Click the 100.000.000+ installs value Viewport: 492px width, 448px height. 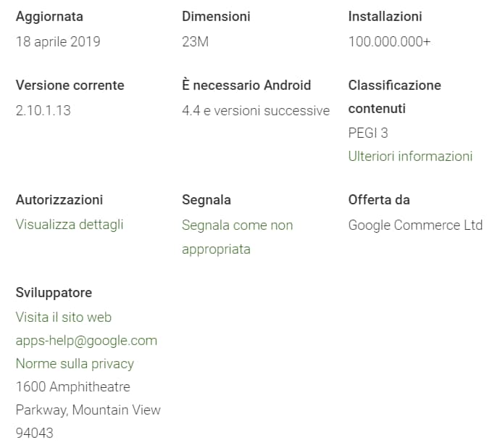389,41
